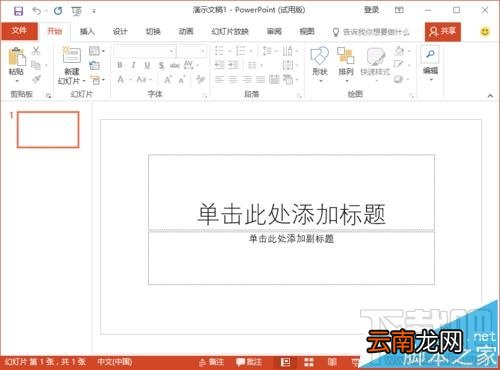Click Clear All Formatting icon

tap(200, 80)
